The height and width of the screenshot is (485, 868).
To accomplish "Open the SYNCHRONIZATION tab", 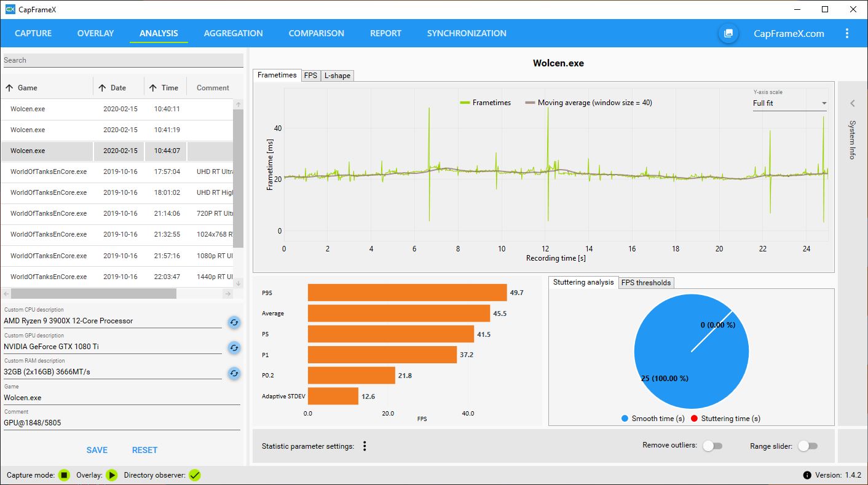I will pos(467,33).
